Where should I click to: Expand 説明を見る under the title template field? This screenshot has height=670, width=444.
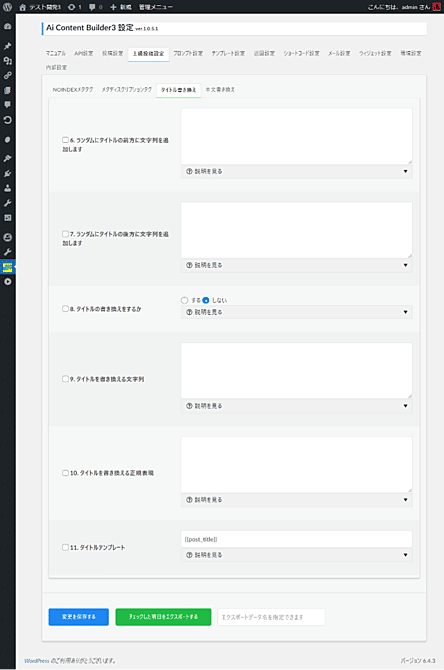pyautogui.click(x=297, y=555)
